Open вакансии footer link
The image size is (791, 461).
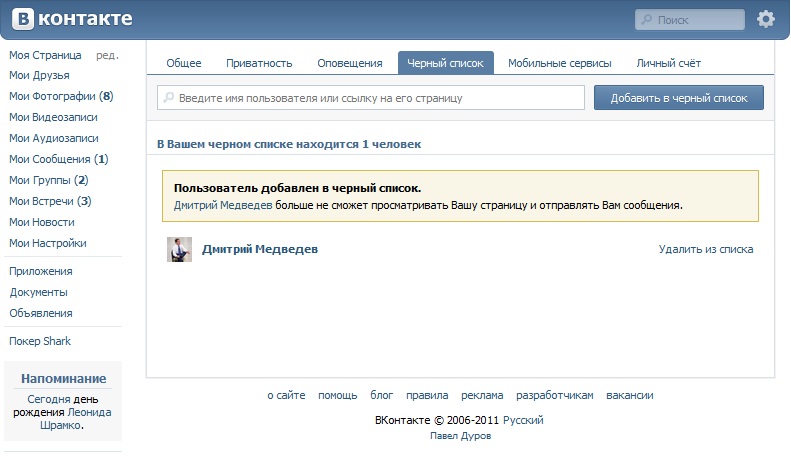click(x=630, y=395)
